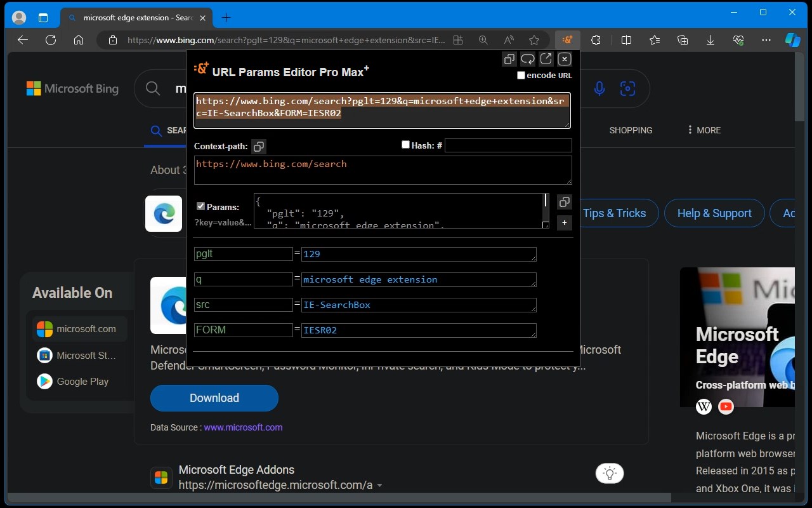Open the SHOPPING tab on Bing

pyautogui.click(x=631, y=130)
